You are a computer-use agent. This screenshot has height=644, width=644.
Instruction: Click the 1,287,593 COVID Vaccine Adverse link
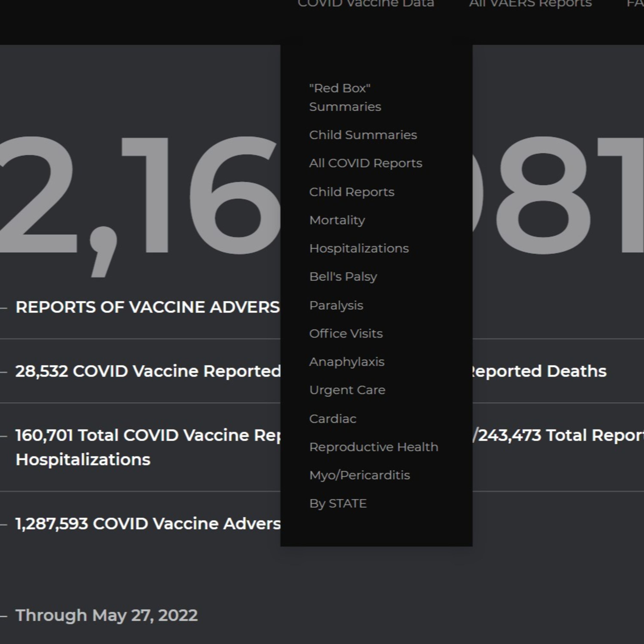(148, 524)
